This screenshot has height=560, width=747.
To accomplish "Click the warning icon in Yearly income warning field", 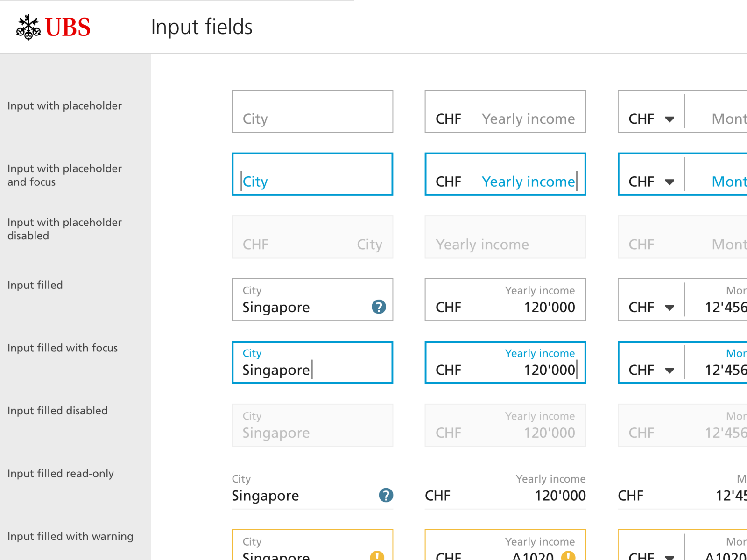I will (x=568, y=555).
